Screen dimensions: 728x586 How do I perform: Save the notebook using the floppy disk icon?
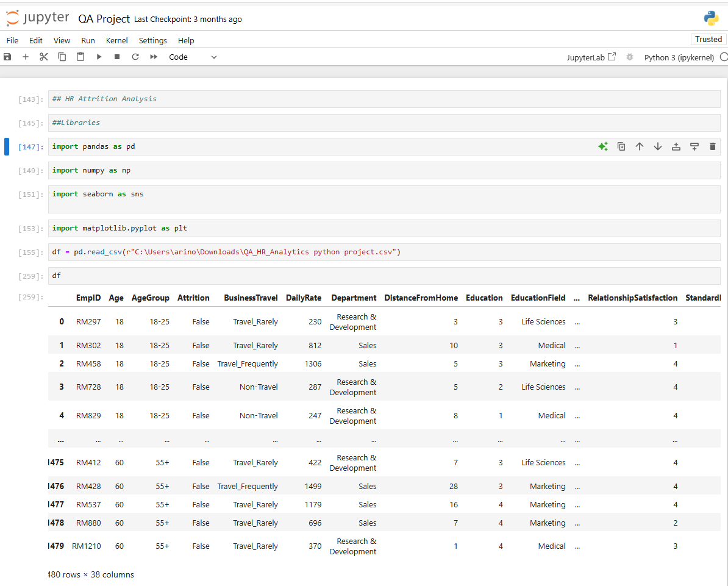7,57
